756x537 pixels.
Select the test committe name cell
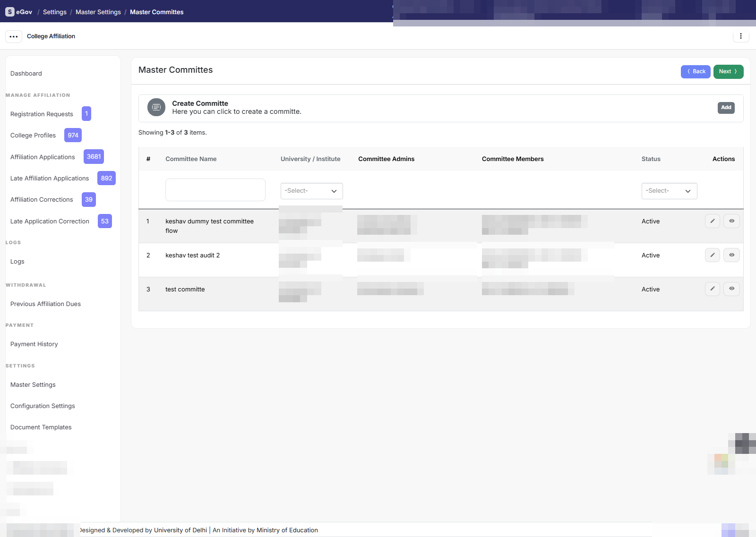pos(185,290)
